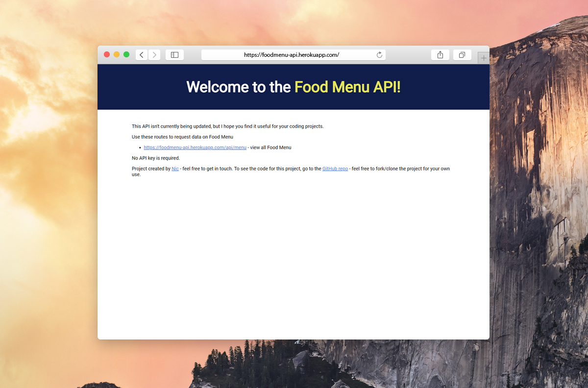Select the 'No API key is required.' line
The image size is (588, 388).
[x=156, y=158]
